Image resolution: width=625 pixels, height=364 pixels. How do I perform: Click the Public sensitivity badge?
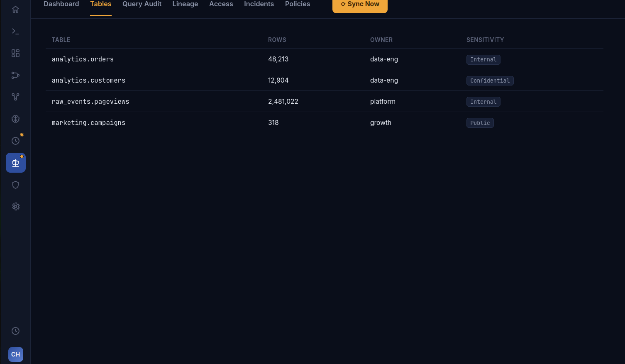pyautogui.click(x=480, y=123)
